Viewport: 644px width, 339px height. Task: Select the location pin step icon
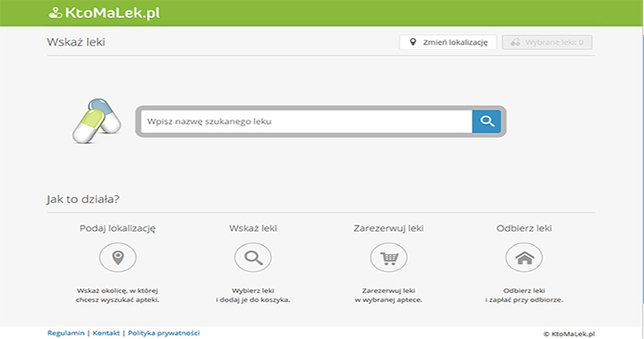117,256
